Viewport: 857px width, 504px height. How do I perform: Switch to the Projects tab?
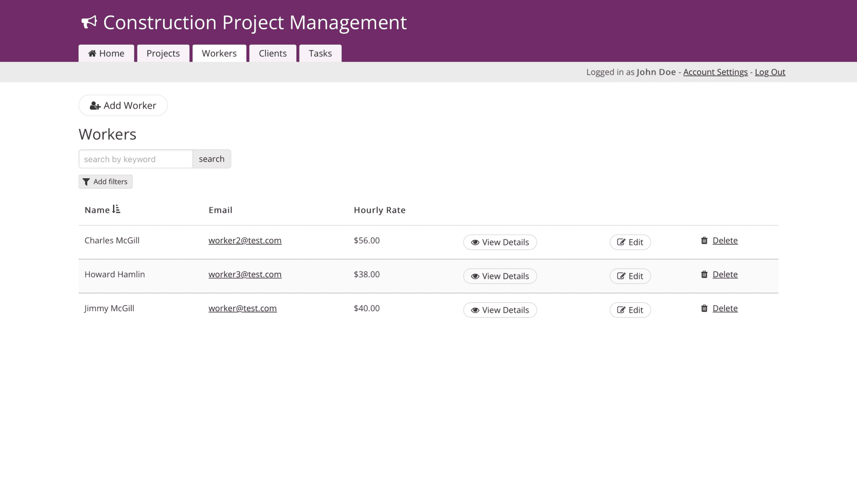click(163, 53)
